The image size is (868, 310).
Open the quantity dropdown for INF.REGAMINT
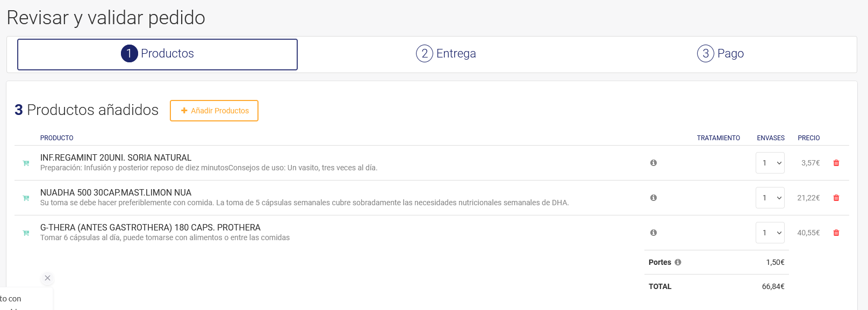[x=770, y=162]
